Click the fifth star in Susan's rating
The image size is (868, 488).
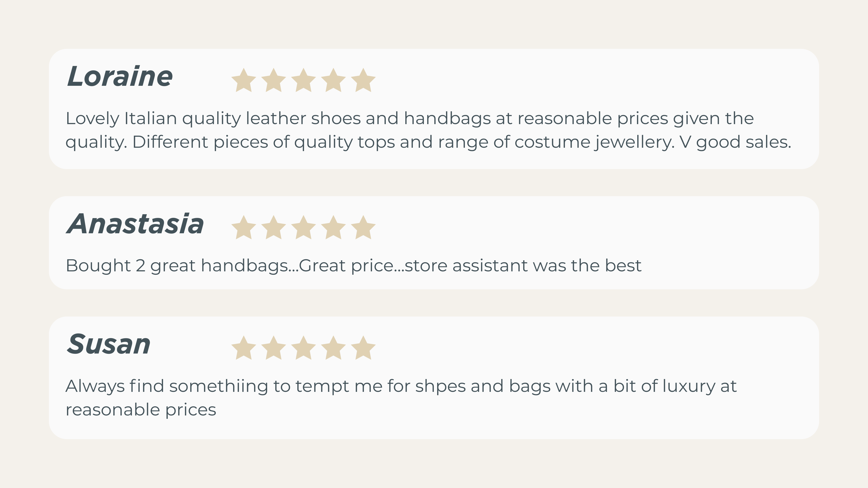[363, 348]
